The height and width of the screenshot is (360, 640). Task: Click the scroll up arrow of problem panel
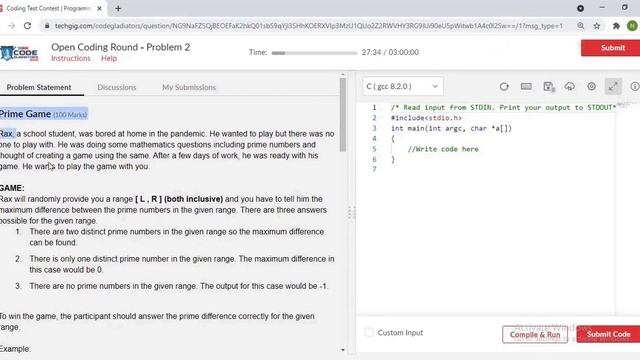point(343,75)
